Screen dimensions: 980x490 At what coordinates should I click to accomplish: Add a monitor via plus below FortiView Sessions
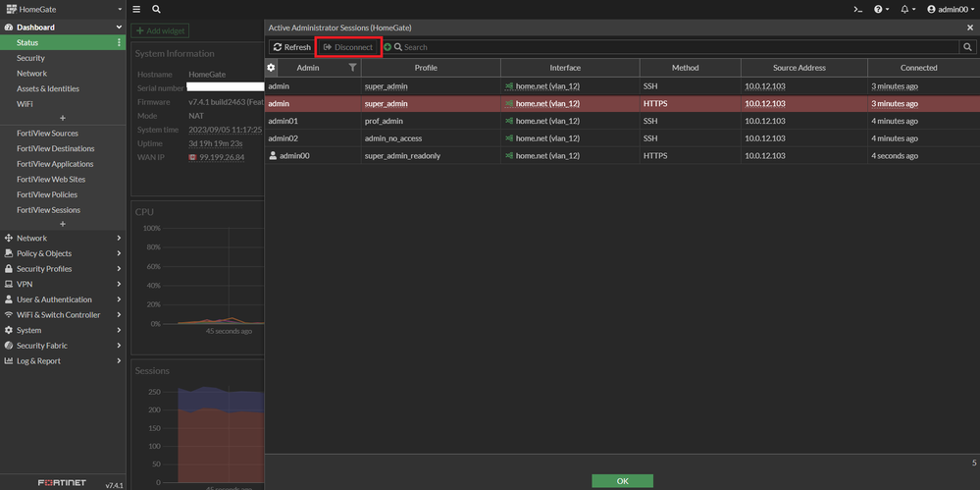coord(63,224)
